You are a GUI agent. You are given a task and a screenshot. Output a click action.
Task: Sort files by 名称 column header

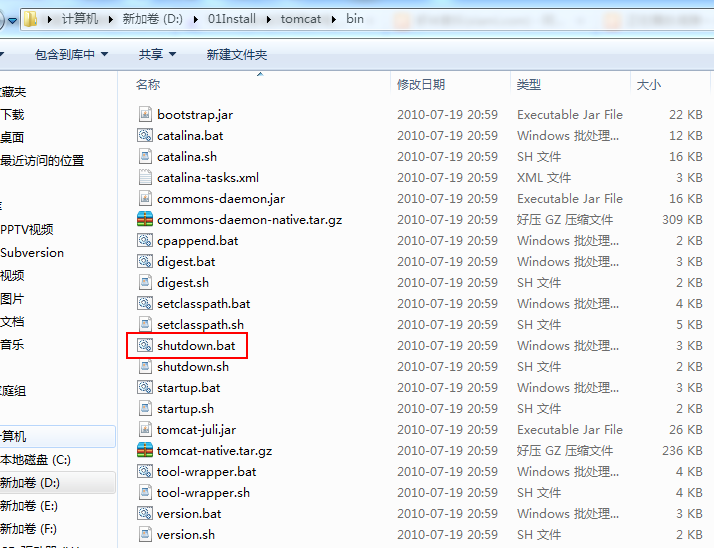coord(148,84)
